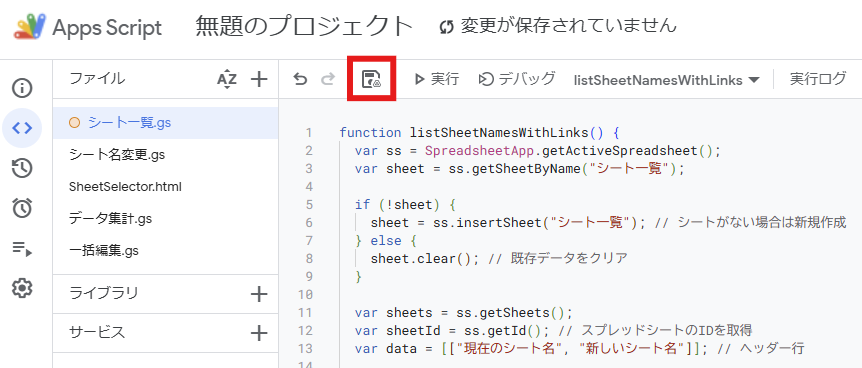The image size is (862, 368).
Task: Click line number 1 in the gutter
Action: [x=308, y=133]
